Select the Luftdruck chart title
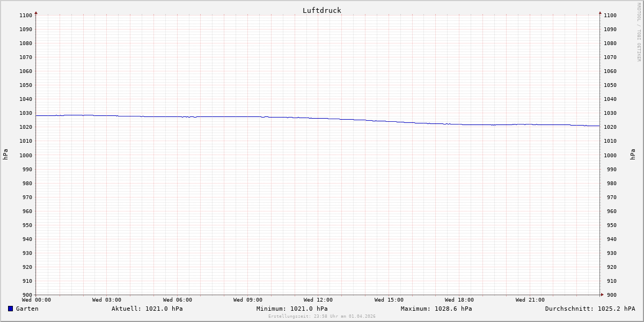Screen dimensions: 644x322 click(321, 10)
